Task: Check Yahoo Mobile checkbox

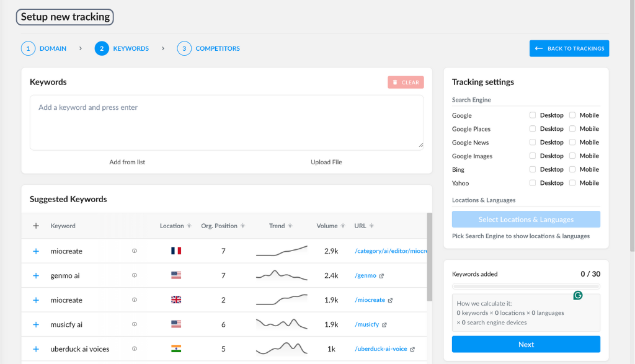Action: coord(572,183)
